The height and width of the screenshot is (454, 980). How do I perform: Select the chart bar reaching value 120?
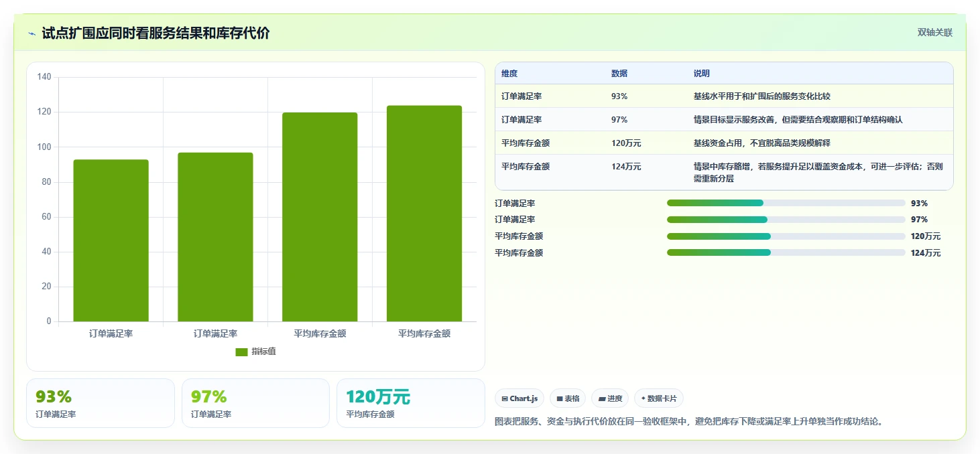pyautogui.click(x=320, y=217)
